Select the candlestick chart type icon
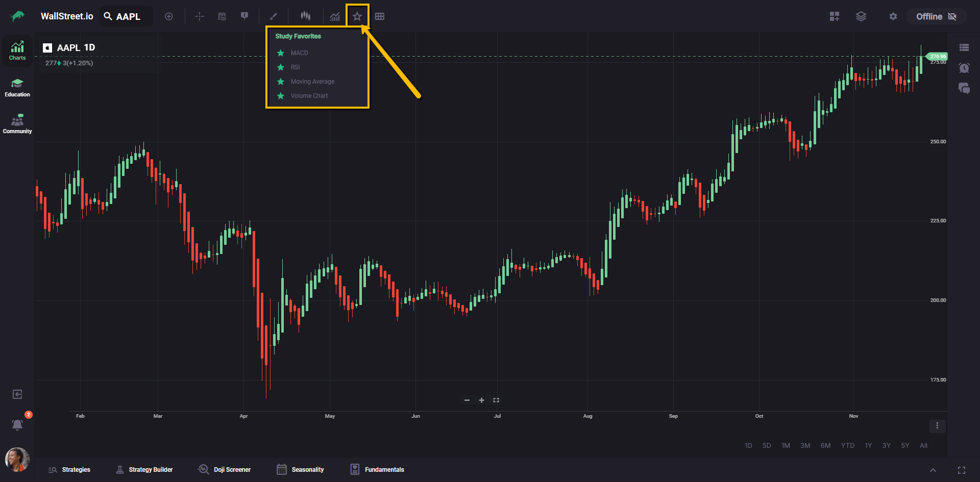 click(305, 16)
